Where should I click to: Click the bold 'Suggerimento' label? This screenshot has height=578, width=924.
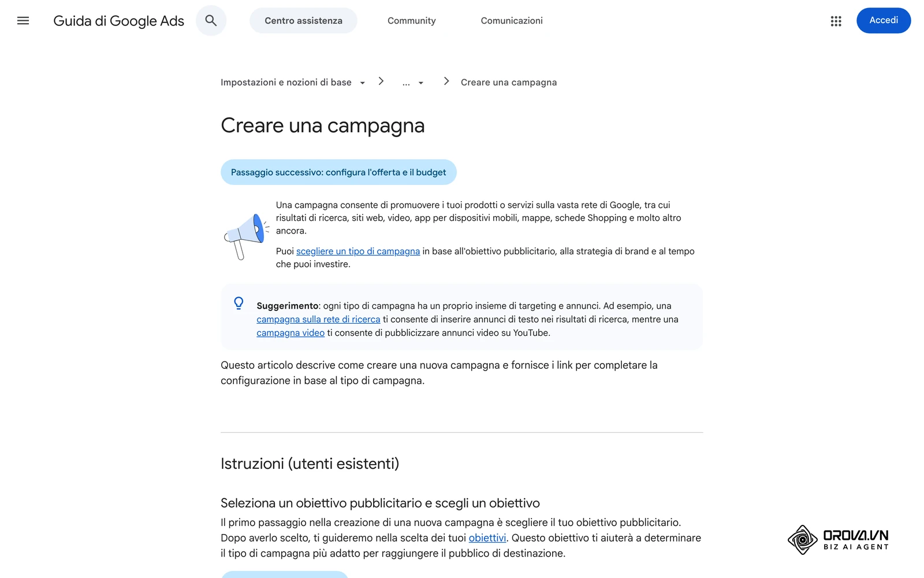point(288,306)
